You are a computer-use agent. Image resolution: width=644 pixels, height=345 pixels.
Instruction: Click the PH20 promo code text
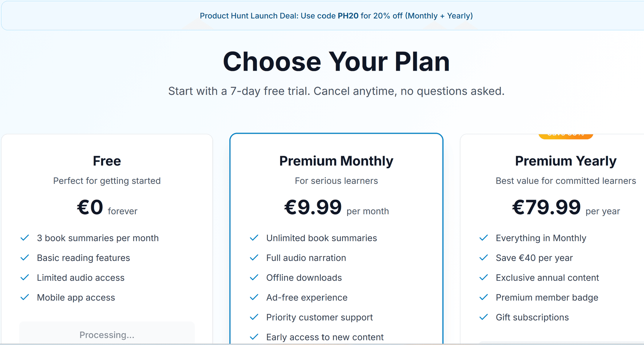point(348,16)
